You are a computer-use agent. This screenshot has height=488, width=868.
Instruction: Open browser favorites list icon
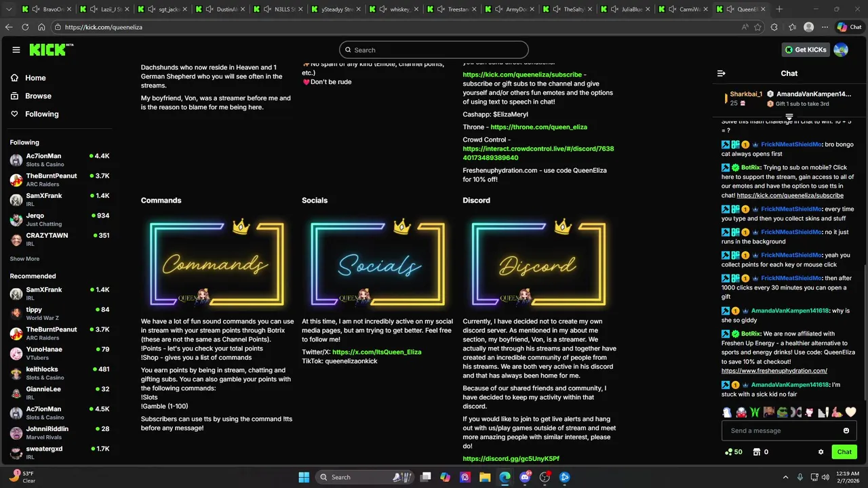coord(792,27)
